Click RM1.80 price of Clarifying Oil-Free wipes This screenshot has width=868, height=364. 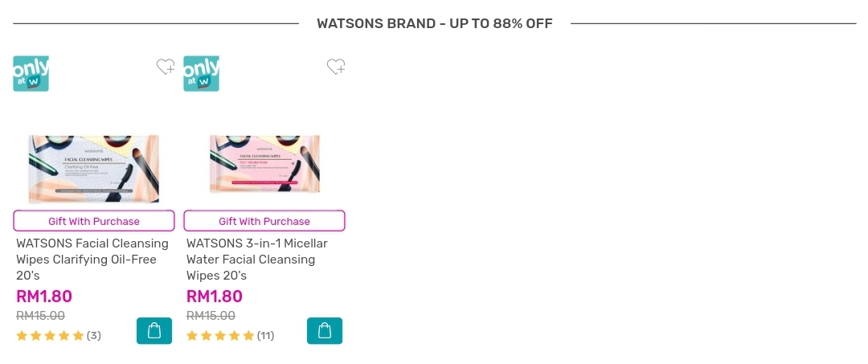[x=44, y=297]
